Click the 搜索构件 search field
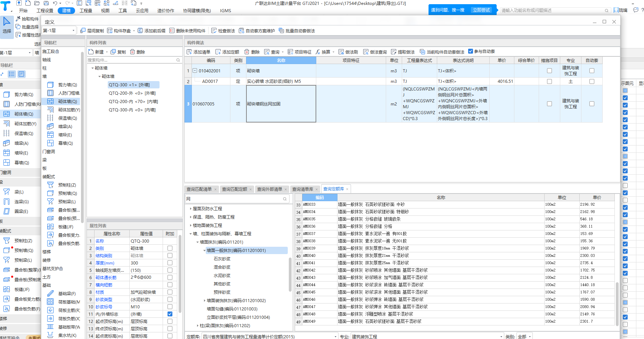Screen dimensions: 644x339 [134, 60]
